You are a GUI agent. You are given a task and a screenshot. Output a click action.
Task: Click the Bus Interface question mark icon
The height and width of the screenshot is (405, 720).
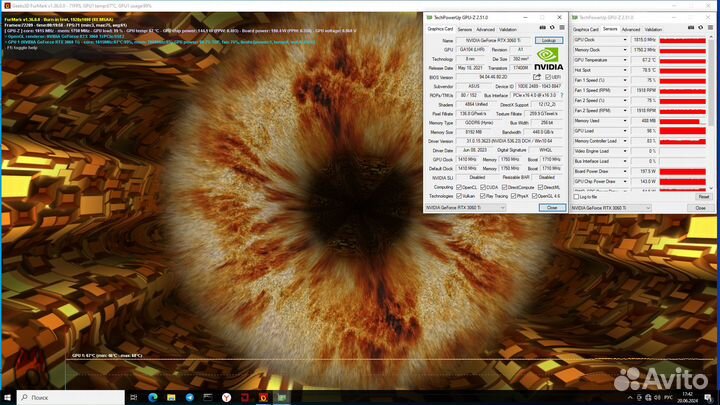562,95
